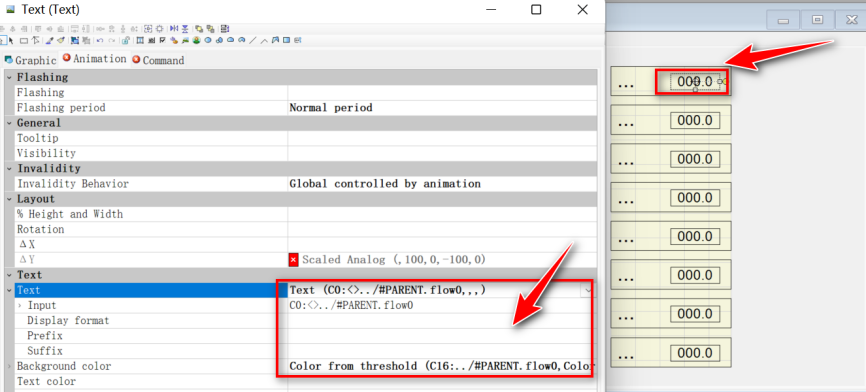Switch to the Command tab
This screenshot has width=866, height=392.
[x=158, y=60]
